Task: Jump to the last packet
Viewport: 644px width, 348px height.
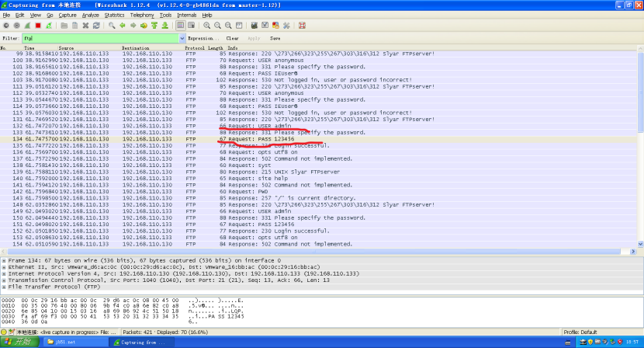Action: point(165,26)
